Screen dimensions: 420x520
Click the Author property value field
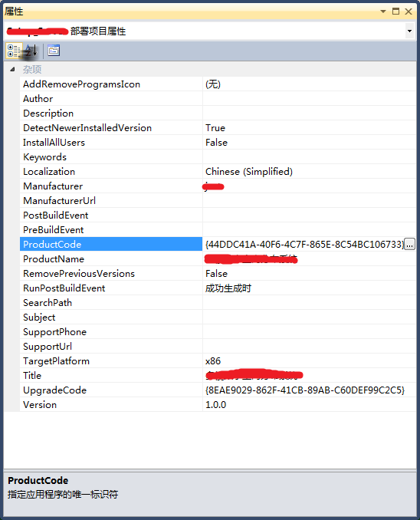(x=310, y=98)
